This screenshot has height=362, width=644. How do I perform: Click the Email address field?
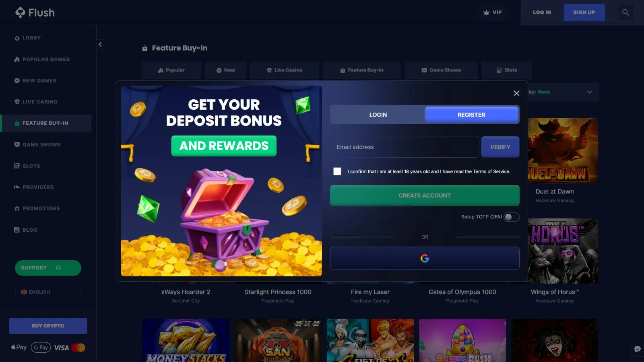click(x=405, y=147)
